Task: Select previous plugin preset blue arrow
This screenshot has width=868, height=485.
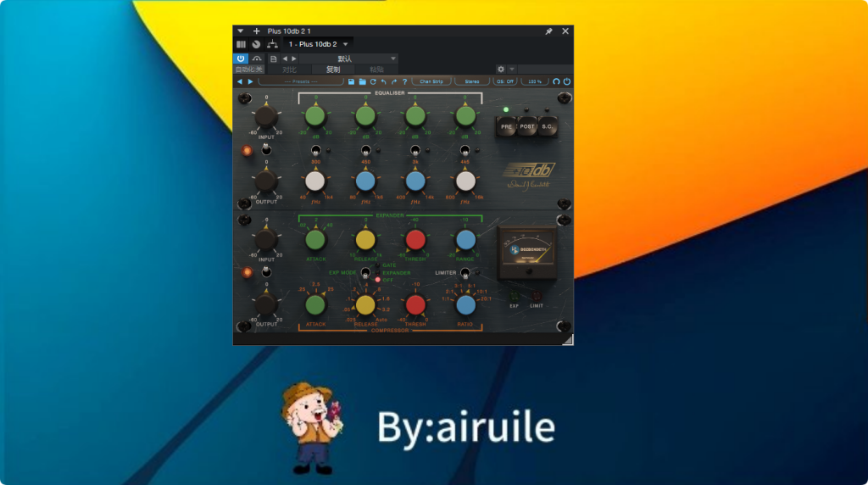Action: (240, 82)
